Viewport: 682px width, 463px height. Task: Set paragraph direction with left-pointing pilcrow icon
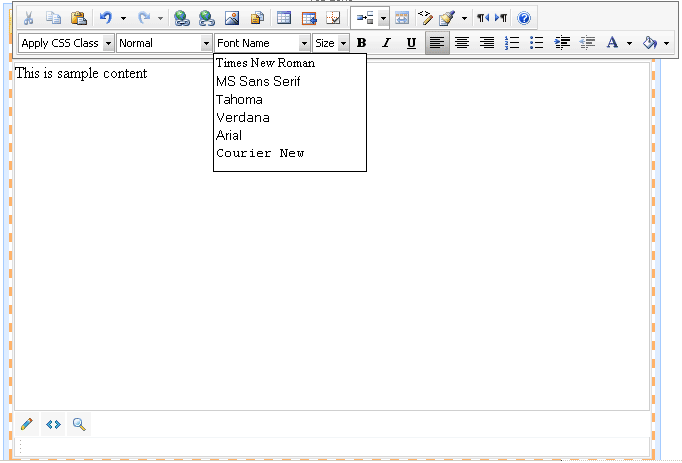pyautogui.click(x=483, y=18)
